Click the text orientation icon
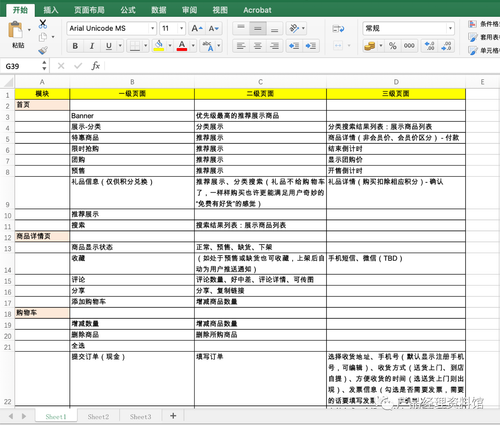This screenshot has height=425, width=500. pos(294,28)
